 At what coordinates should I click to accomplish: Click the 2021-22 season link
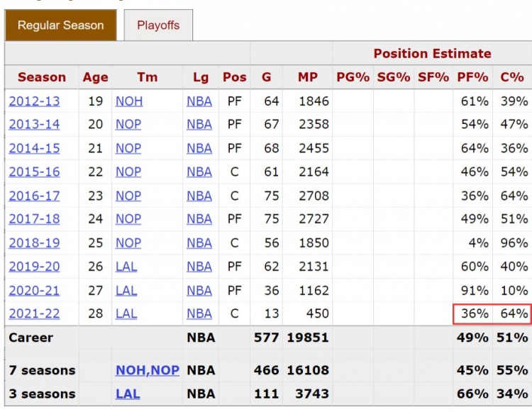coord(34,313)
